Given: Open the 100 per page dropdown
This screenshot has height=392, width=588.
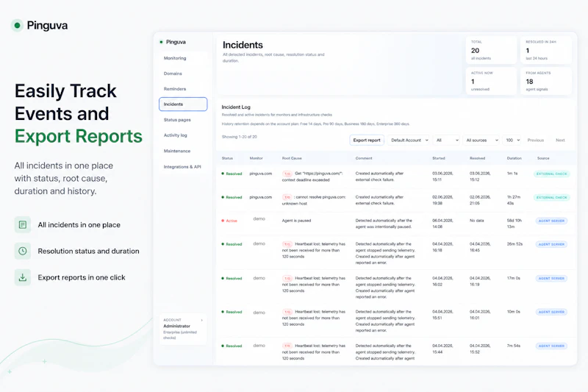Looking at the screenshot, I should click(512, 140).
